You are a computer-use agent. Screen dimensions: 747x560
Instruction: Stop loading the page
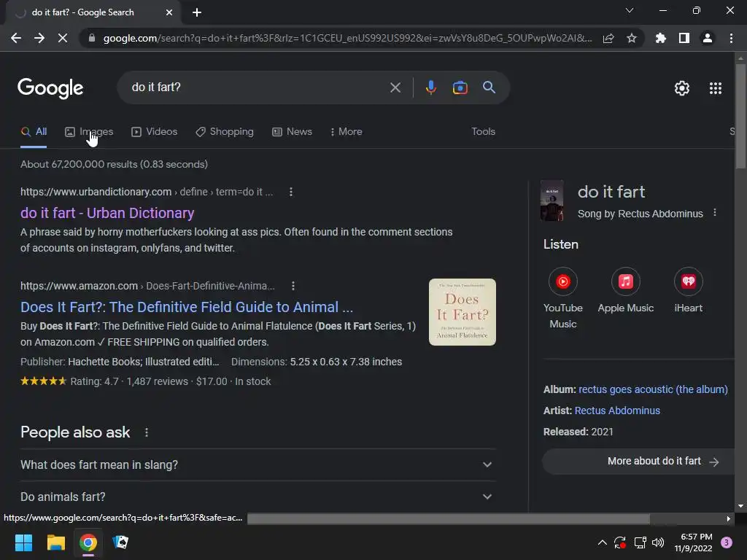pyautogui.click(x=63, y=38)
